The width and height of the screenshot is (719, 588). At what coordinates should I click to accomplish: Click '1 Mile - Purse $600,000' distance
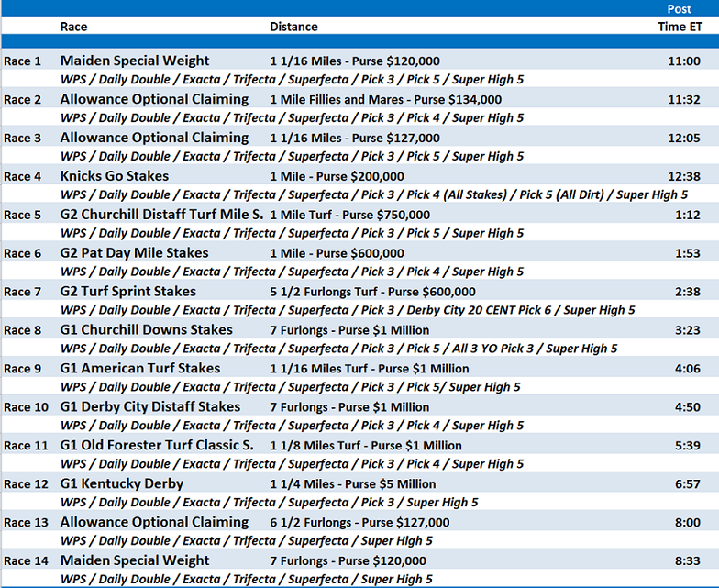point(337,253)
